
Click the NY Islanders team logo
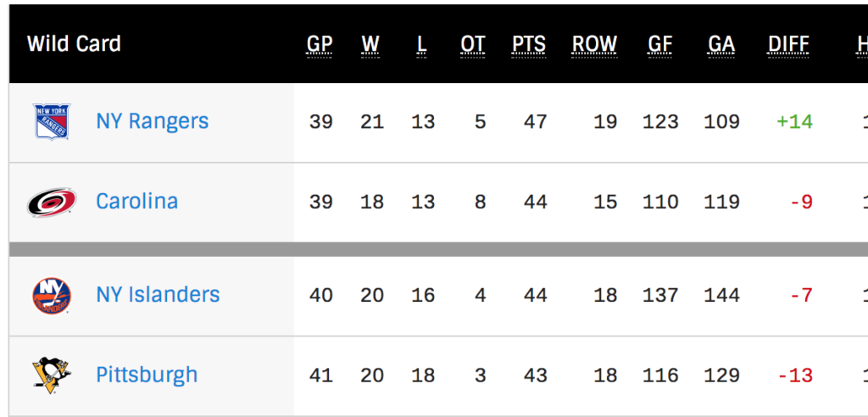[x=52, y=295]
